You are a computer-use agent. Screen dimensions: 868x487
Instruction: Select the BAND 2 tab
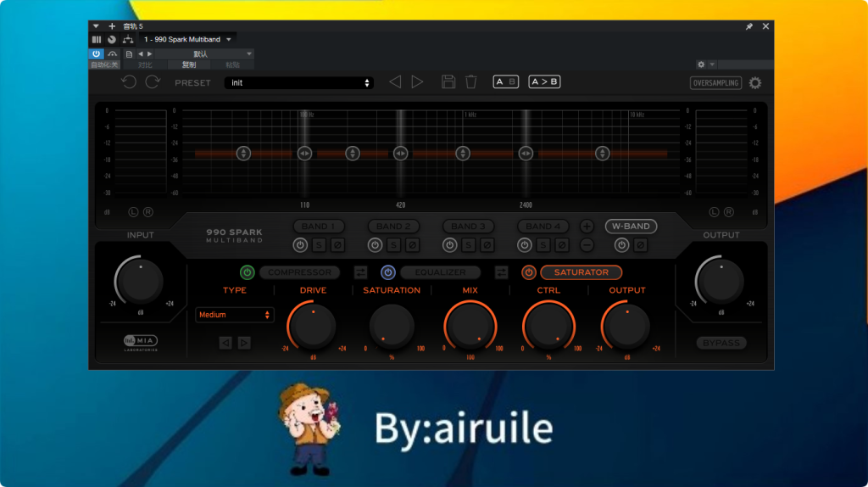393,226
